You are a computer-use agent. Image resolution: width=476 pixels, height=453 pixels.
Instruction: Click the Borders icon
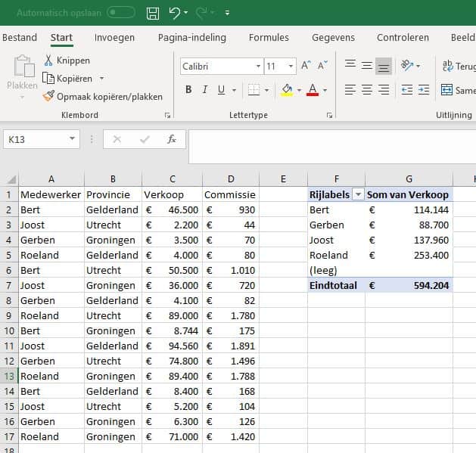(x=254, y=90)
